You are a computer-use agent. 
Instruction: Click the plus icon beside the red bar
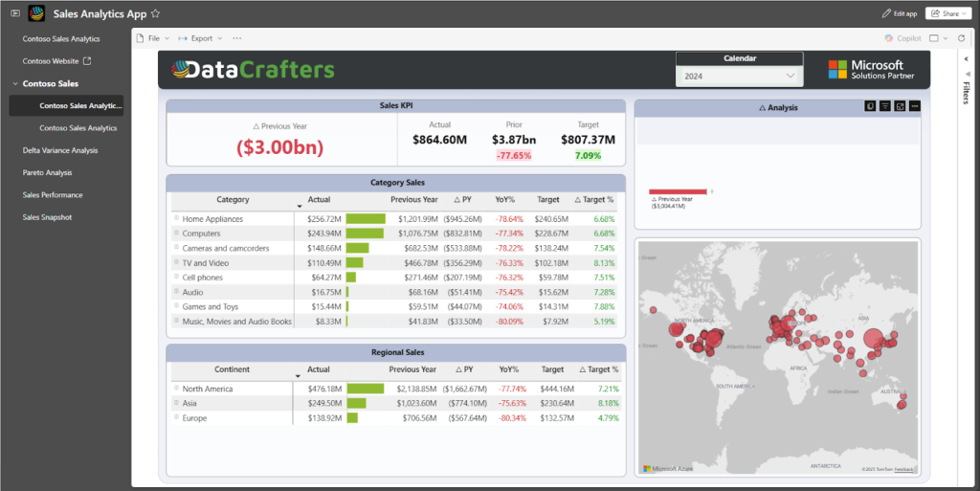pos(712,191)
